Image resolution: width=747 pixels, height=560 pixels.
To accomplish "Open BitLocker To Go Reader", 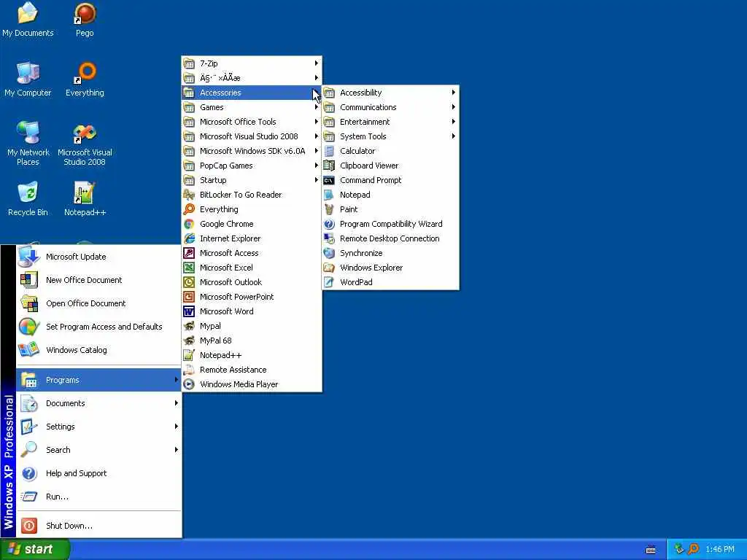I will click(252, 195).
